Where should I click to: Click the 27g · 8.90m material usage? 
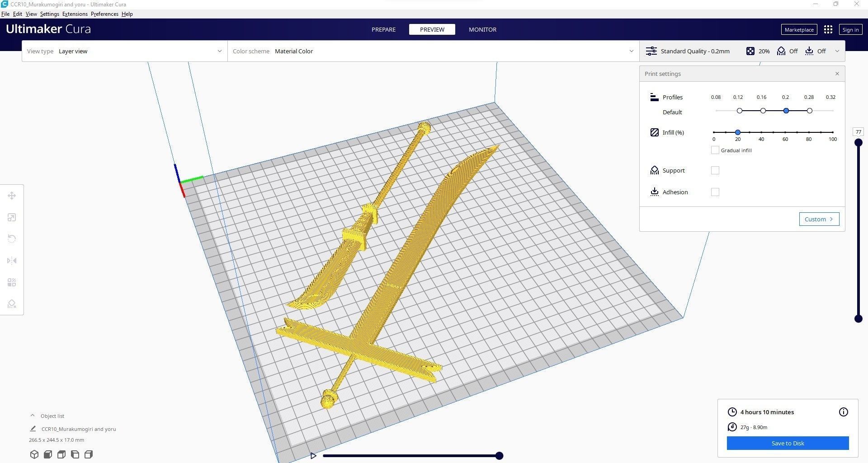(x=754, y=427)
